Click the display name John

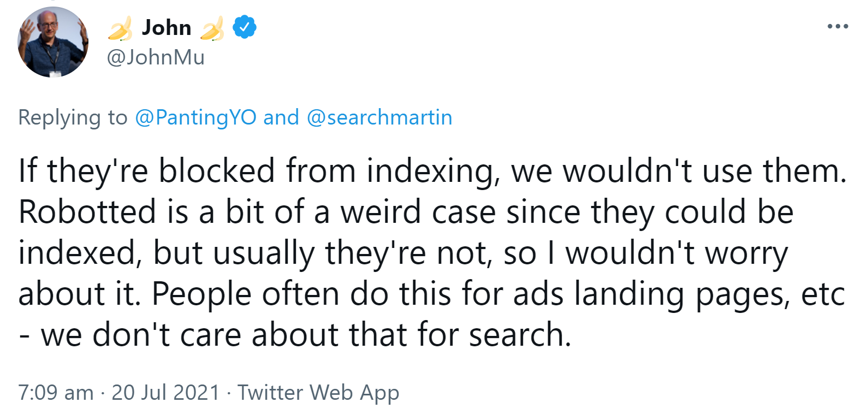pyautogui.click(x=167, y=27)
